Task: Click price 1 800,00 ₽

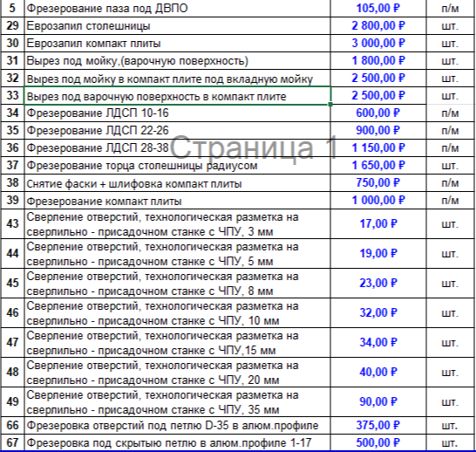Action: (378, 61)
